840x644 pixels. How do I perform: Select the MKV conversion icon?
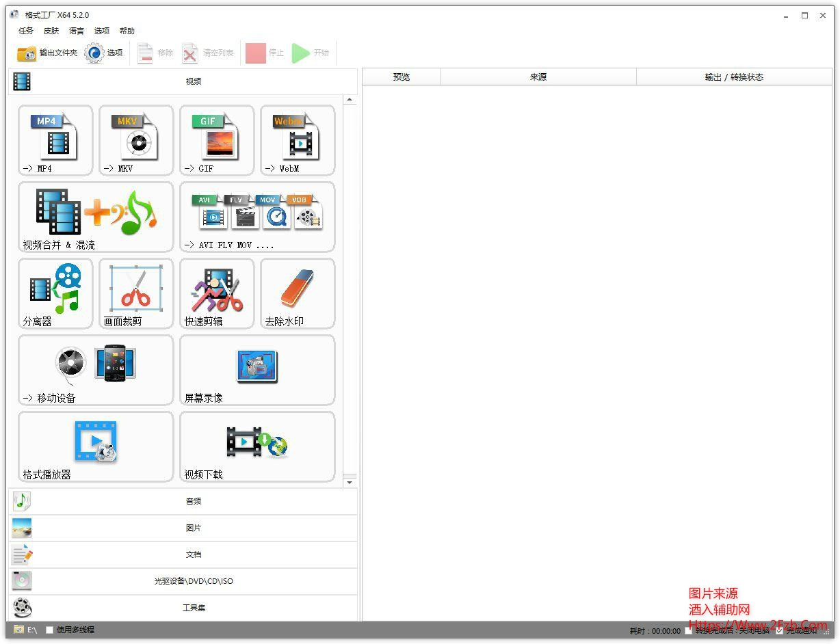pos(135,140)
